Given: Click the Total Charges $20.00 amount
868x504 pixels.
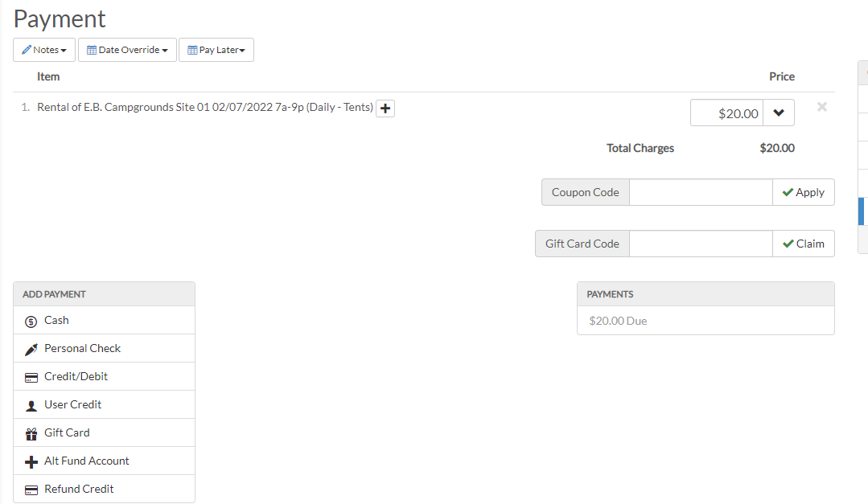Looking at the screenshot, I should point(777,148).
